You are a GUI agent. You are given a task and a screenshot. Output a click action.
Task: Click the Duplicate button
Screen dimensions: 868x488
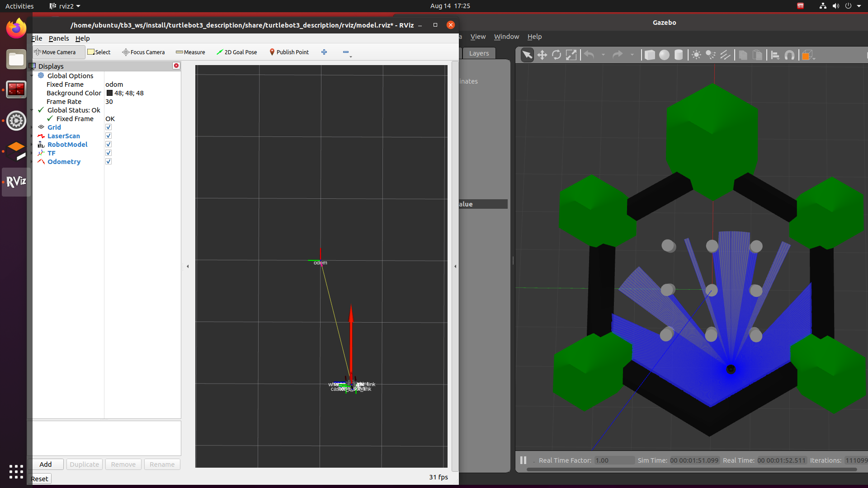(x=85, y=465)
